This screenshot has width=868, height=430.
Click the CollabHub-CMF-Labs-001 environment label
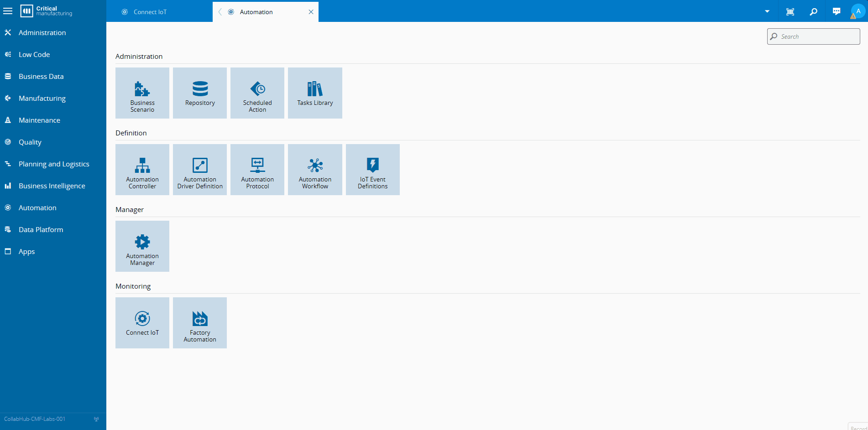(x=35, y=419)
